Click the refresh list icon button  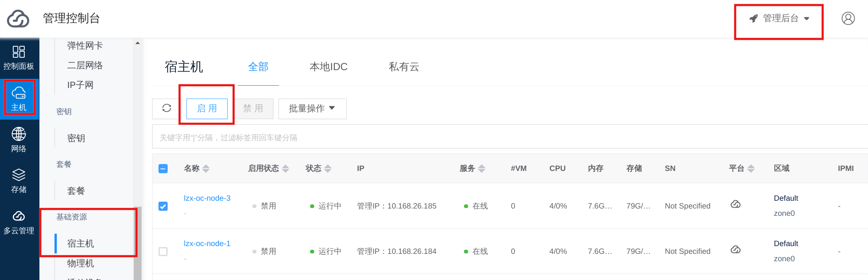click(167, 108)
